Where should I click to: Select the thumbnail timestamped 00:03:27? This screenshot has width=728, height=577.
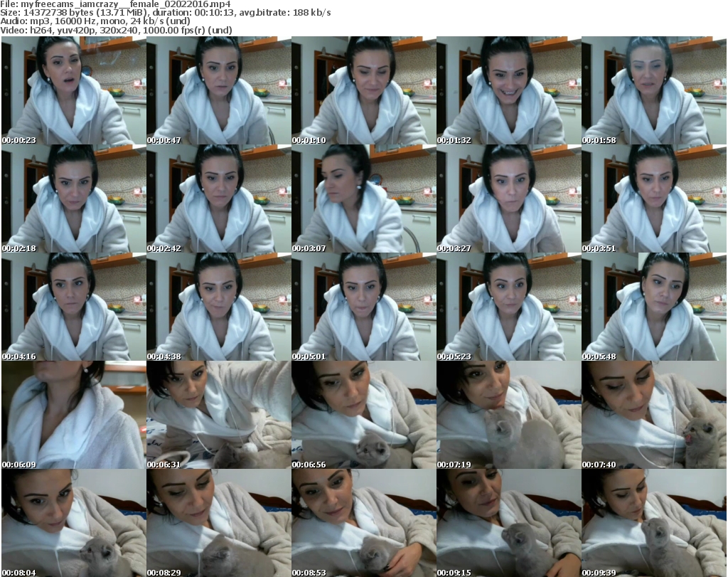click(x=509, y=198)
